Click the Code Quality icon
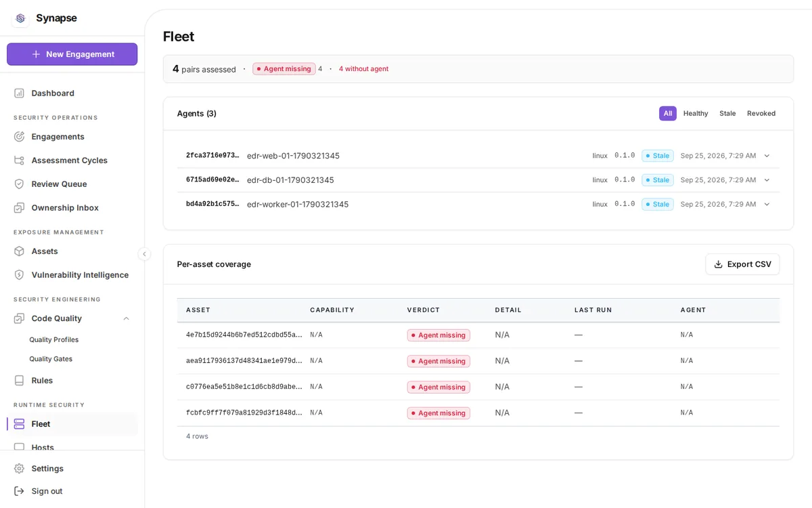 pyautogui.click(x=19, y=318)
